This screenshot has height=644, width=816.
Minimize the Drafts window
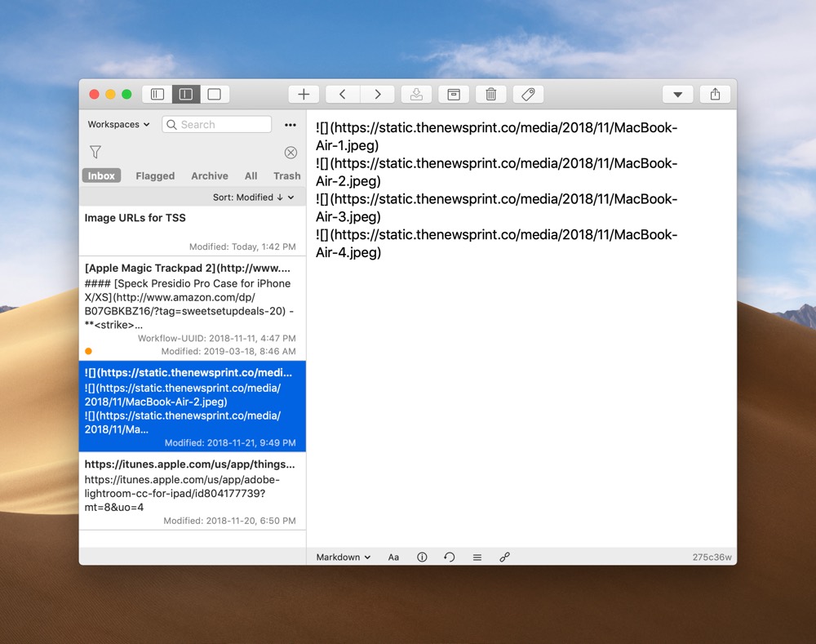tap(110, 94)
